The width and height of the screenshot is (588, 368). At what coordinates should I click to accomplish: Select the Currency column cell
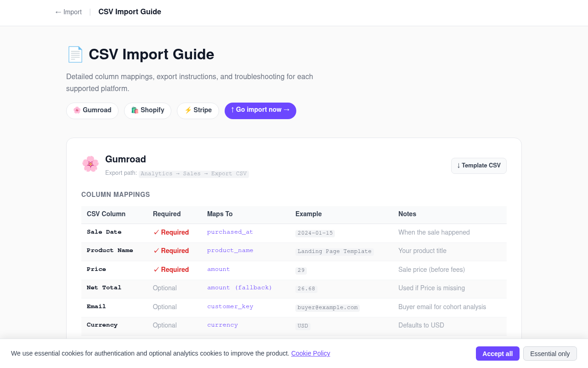pyautogui.click(x=102, y=325)
